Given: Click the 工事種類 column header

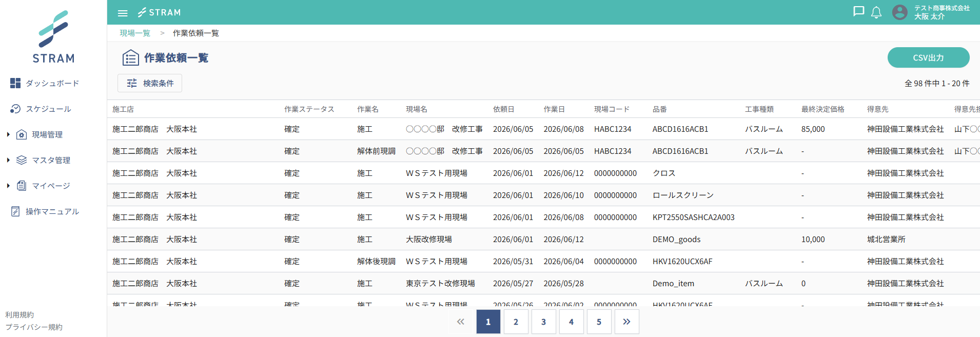Looking at the screenshot, I should click(x=759, y=109).
